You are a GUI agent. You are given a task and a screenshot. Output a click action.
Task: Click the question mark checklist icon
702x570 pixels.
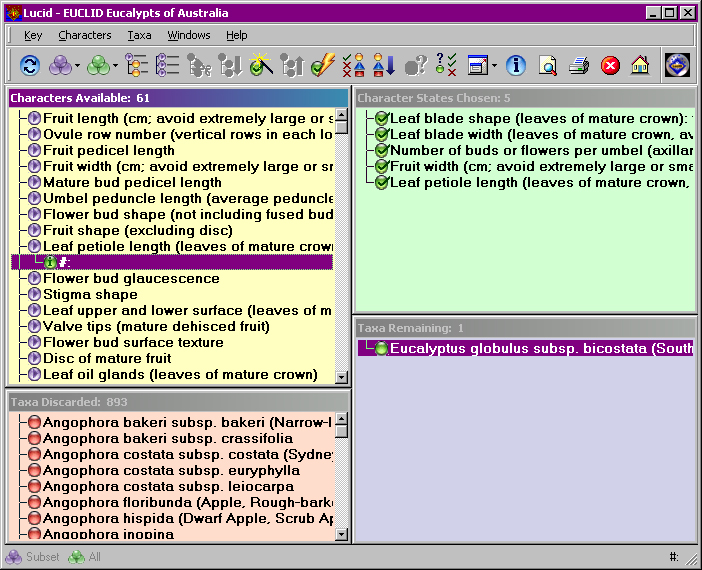coord(446,65)
